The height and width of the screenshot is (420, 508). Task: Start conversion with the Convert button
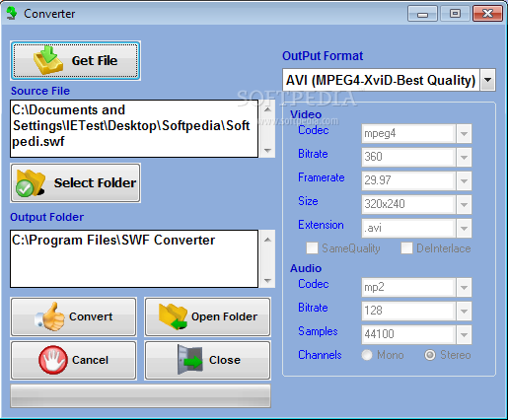74,316
